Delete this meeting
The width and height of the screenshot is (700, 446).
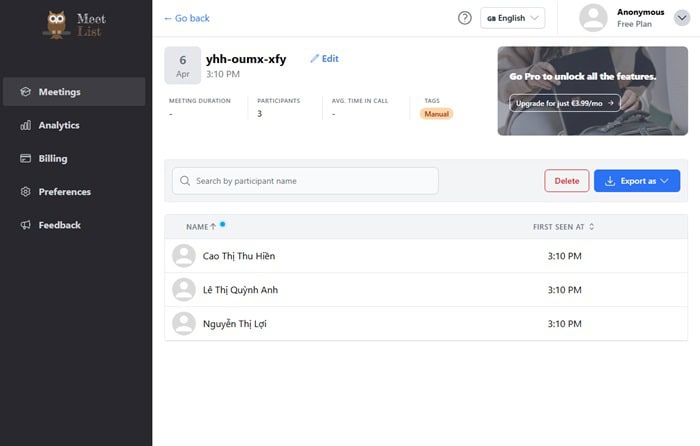pos(567,181)
